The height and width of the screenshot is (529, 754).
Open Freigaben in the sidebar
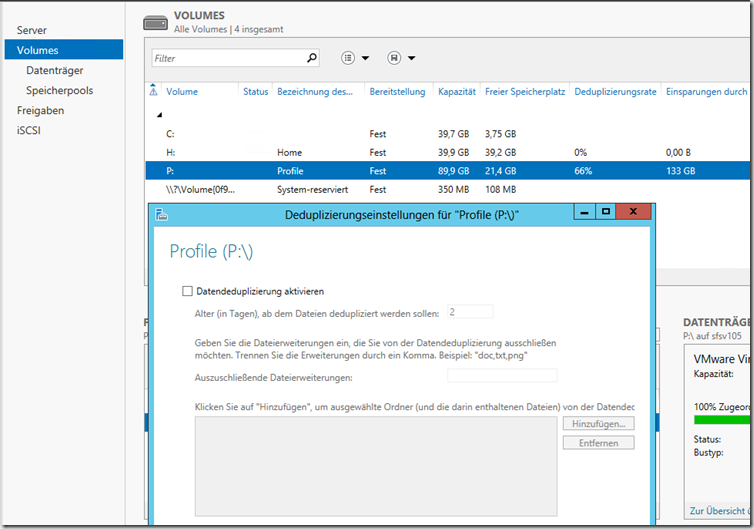pos(40,110)
